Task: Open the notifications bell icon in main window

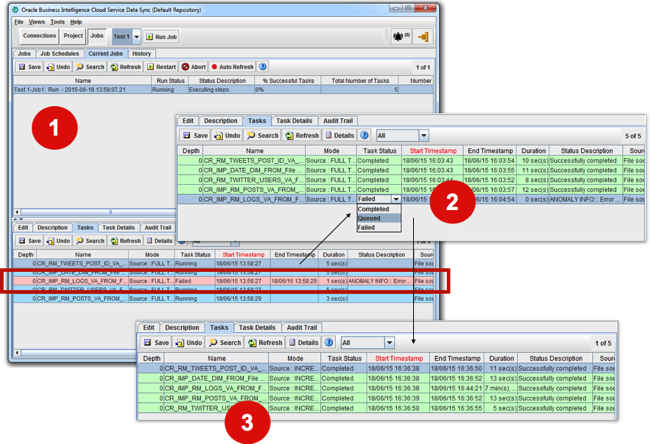Action: click(x=401, y=37)
